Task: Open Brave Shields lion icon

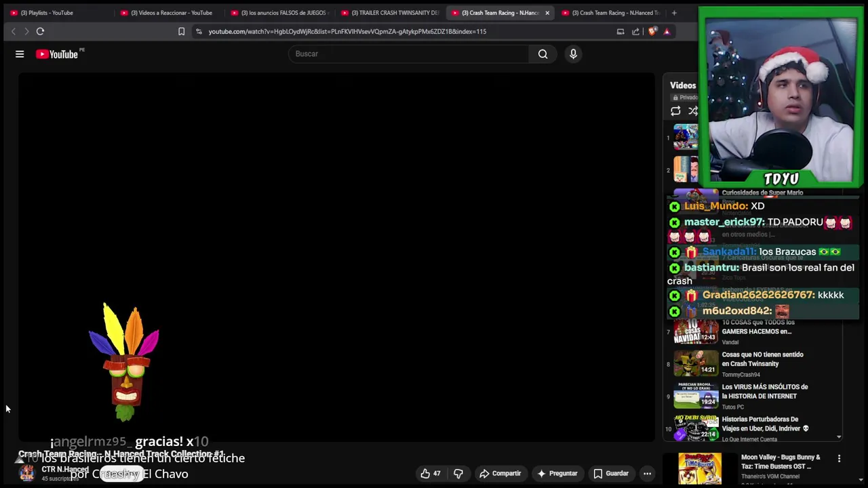Action: [652, 31]
